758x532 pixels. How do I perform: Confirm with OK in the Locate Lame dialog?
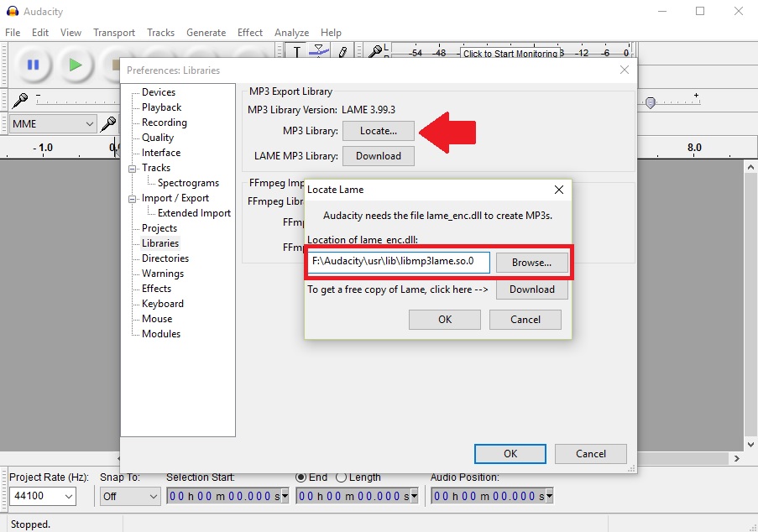[445, 320]
